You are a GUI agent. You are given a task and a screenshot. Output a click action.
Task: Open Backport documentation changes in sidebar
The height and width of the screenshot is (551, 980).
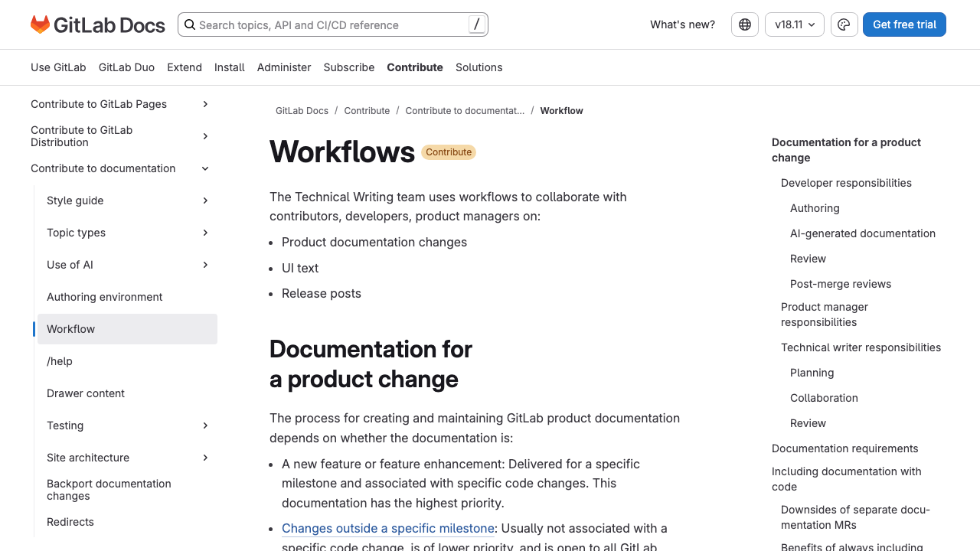[x=109, y=490]
